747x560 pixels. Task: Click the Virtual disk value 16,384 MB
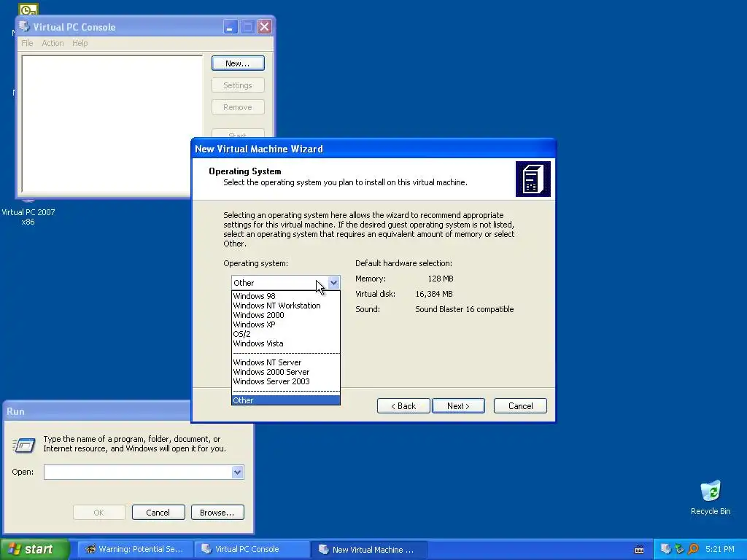[x=434, y=294]
